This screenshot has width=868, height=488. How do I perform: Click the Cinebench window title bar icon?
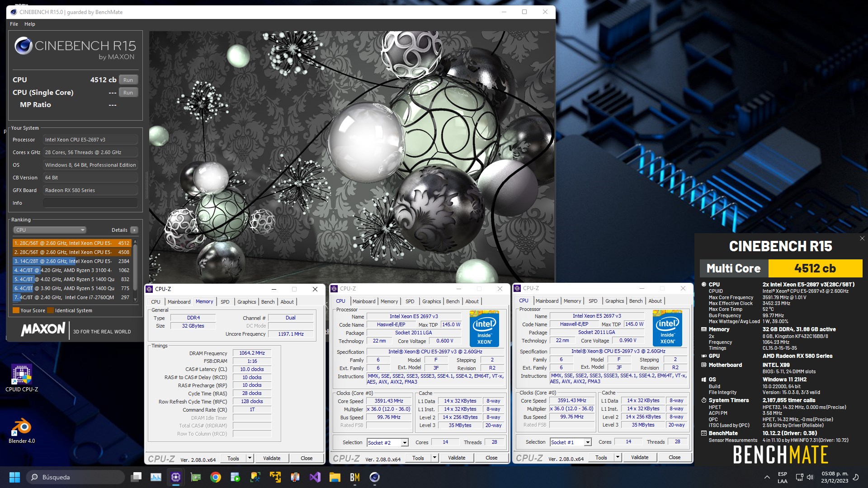[14, 12]
